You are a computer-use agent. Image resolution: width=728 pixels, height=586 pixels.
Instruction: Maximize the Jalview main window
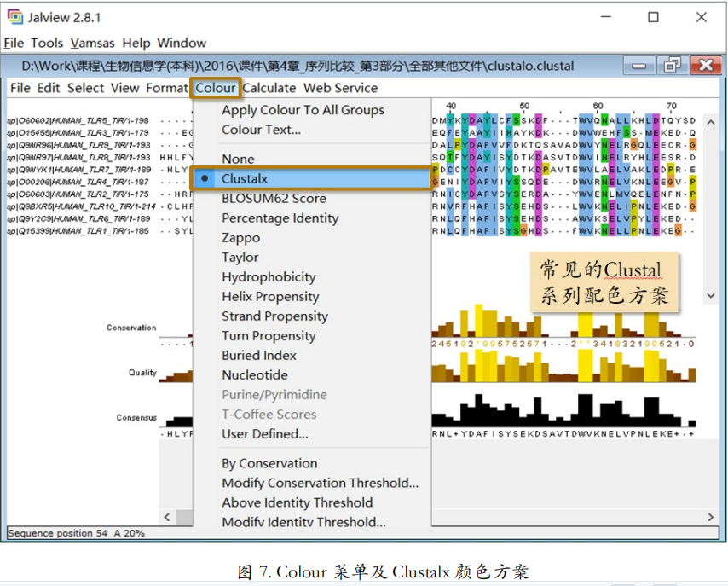click(x=653, y=17)
